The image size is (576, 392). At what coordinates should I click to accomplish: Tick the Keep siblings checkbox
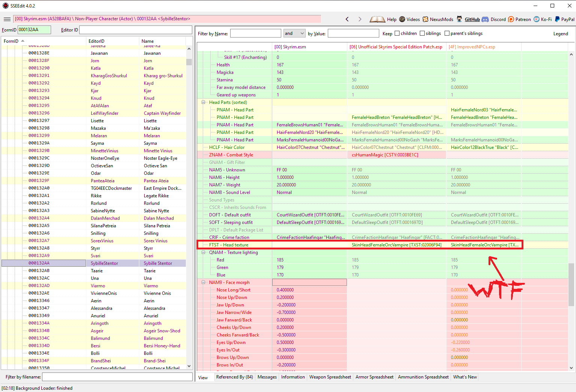(422, 33)
